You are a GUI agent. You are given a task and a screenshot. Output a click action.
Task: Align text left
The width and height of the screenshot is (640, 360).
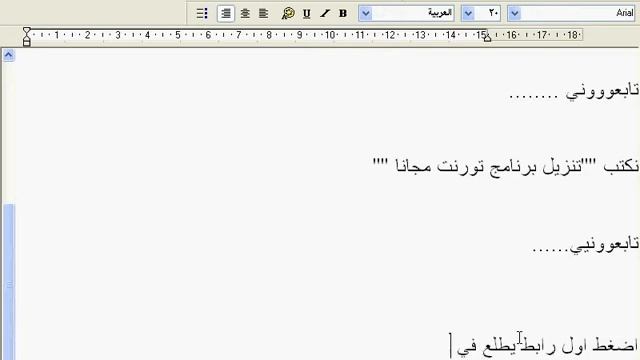click(264, 13)
